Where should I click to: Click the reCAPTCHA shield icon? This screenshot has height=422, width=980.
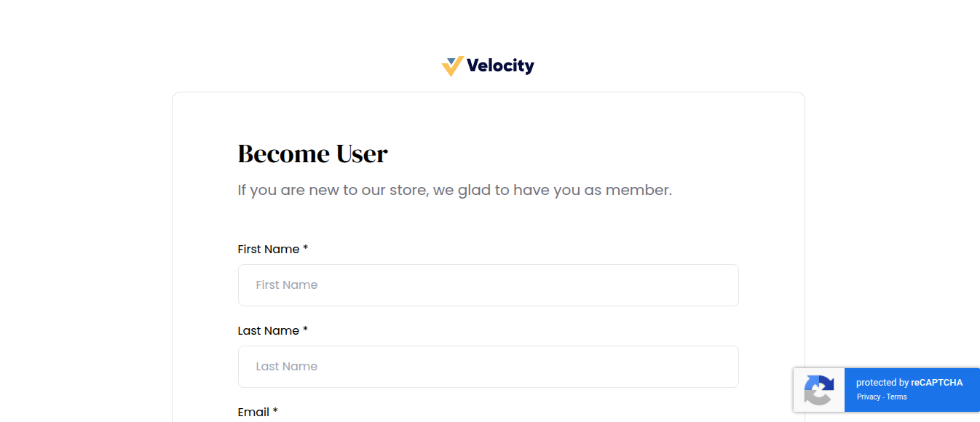click(818, 390)
